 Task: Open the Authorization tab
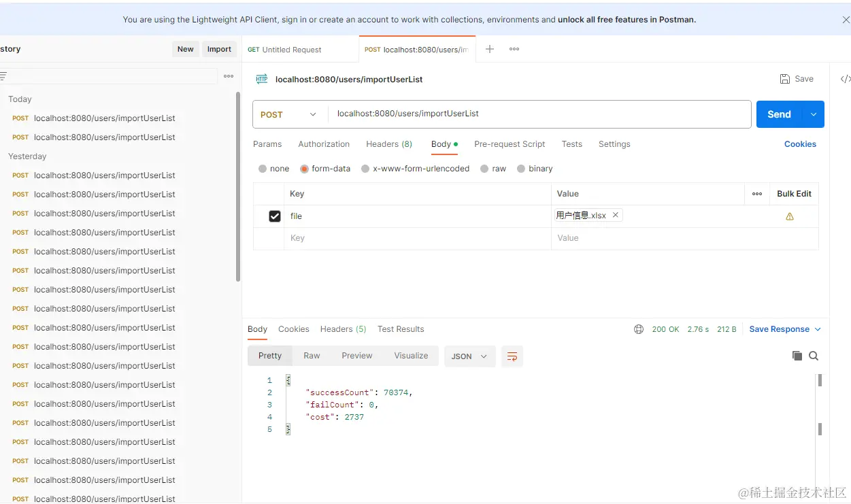pyautogui.click(x=324, y=144)
